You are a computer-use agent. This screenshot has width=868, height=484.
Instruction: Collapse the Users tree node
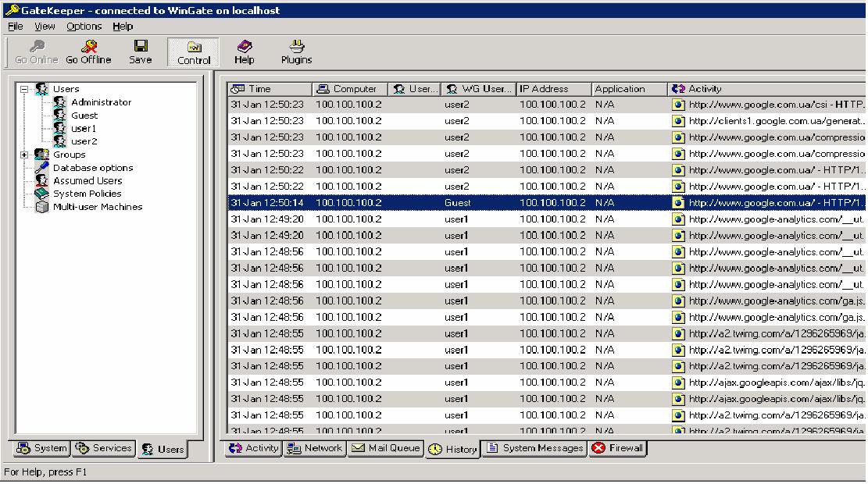point(23,89)
